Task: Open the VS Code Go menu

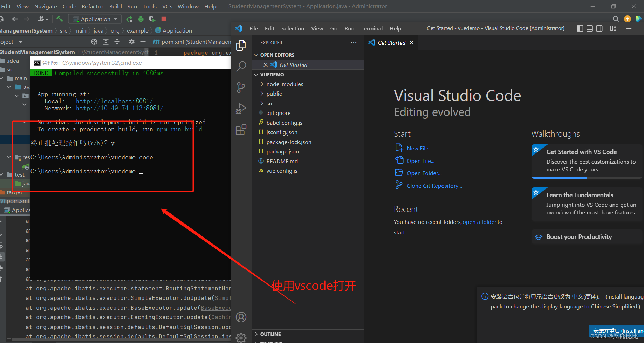Action: click(334, 28)
